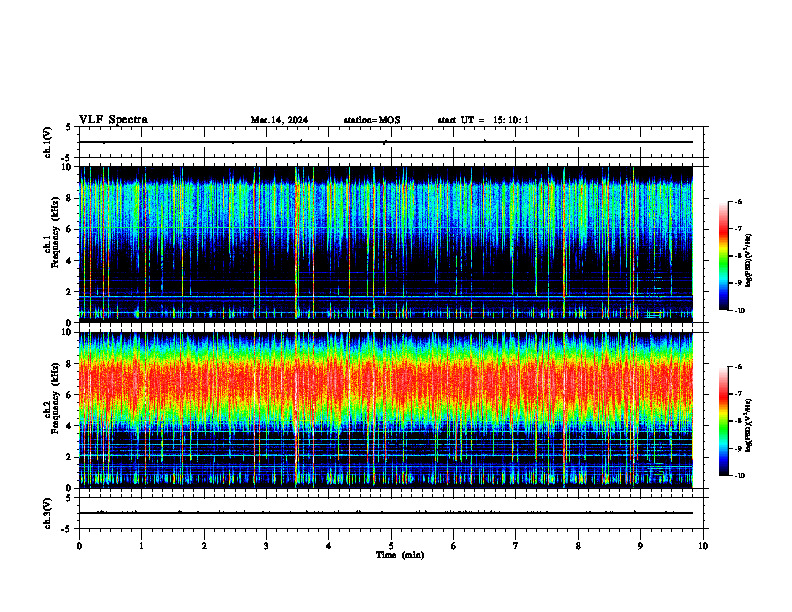Select the ch.2 colorbar 'log(PSD)' label
This screenshot has width=792, height=612.
coord(748,426)
